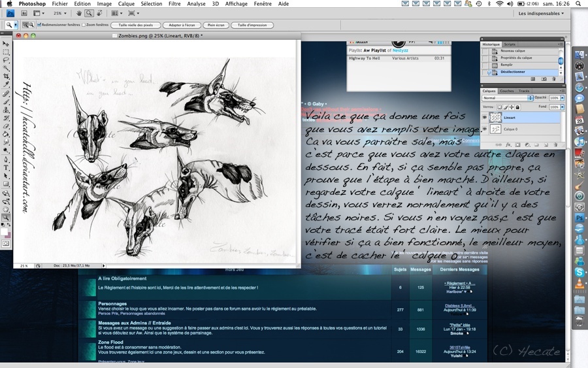Select the Lineart layer thumbnail
The image size is (588, 368).
pyautogui.click(x=495, y=118)
